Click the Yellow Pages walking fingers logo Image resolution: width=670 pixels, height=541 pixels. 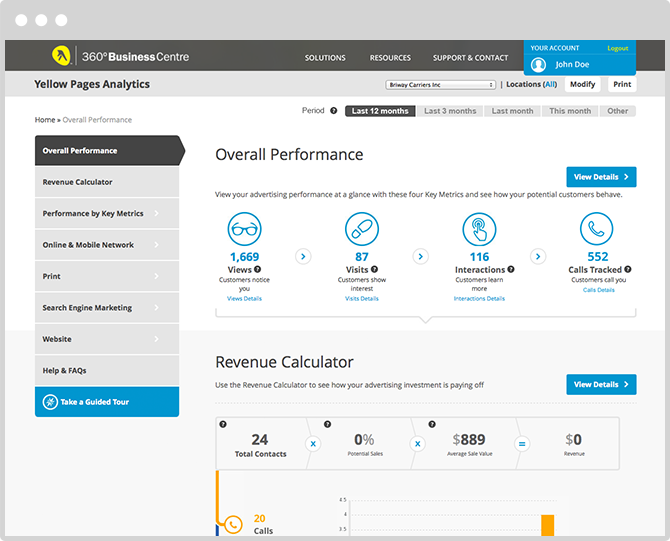pyautogui.click(x=61, y=56)
